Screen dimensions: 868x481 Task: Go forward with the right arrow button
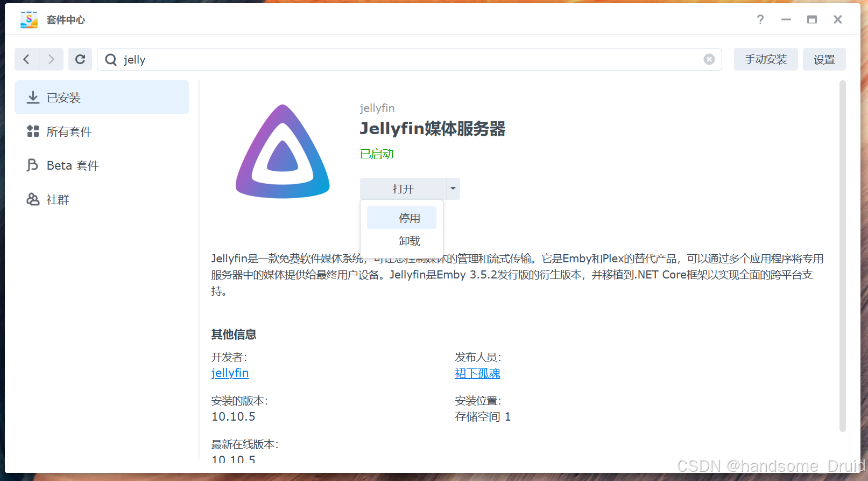(x=51, y=59)
